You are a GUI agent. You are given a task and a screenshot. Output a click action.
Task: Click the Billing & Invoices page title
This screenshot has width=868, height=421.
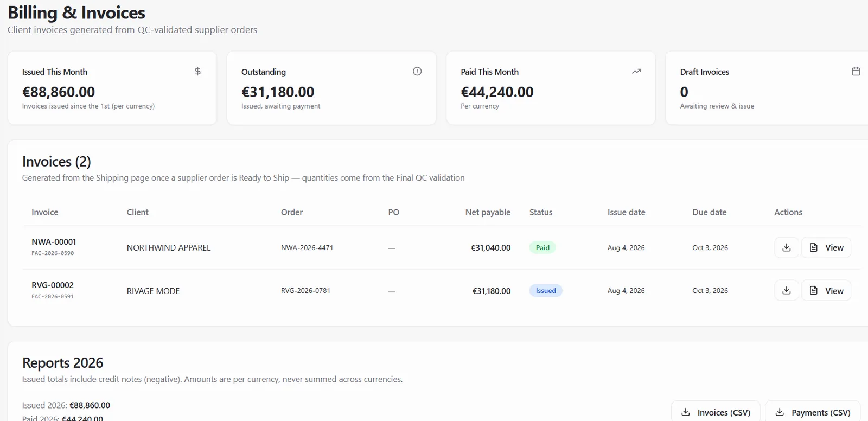(x=76, y=12)
